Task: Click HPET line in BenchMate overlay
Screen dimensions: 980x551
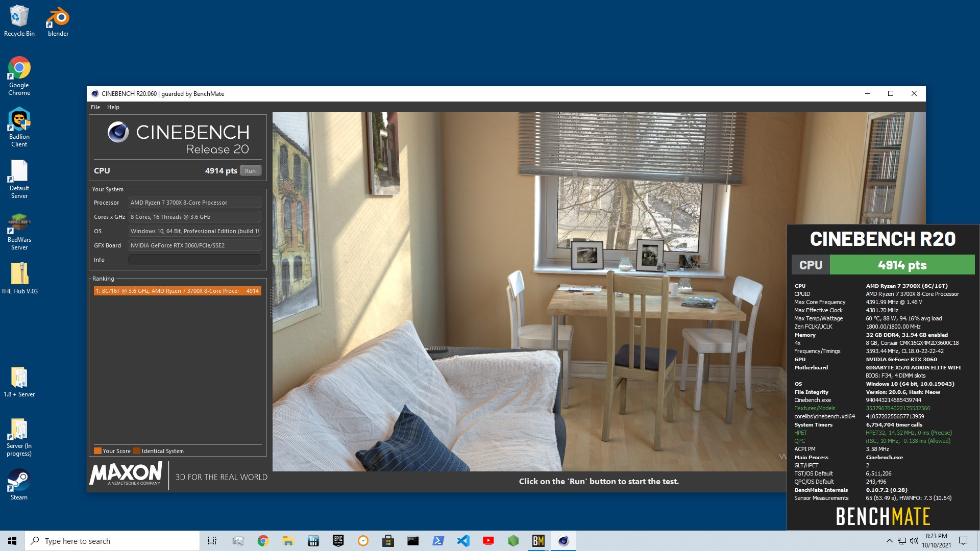Action: (873, 433)
